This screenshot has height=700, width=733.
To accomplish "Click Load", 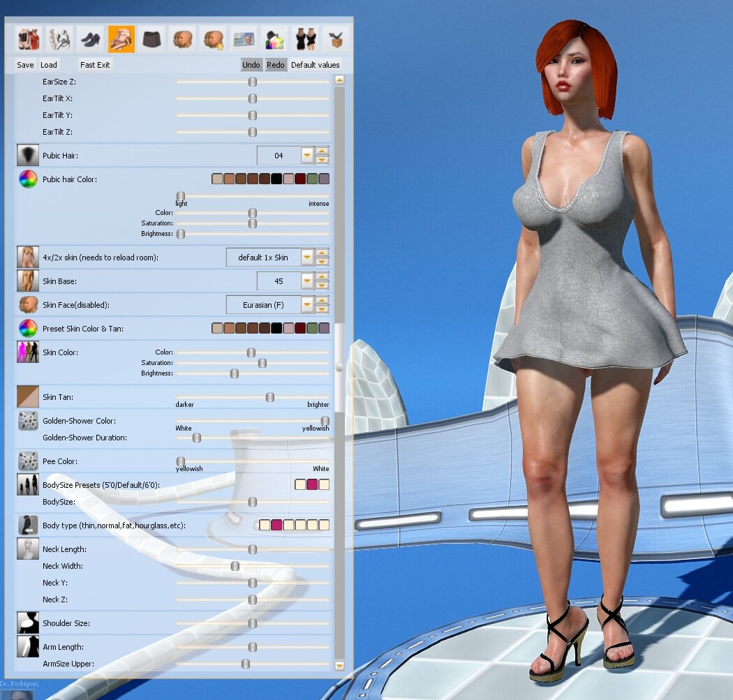I will [49, 65].
